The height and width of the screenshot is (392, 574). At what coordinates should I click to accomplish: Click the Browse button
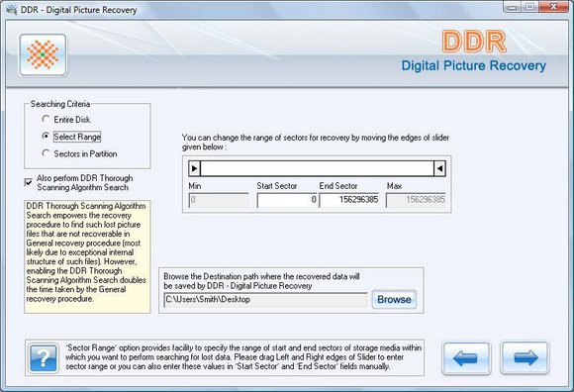click(394, 299)
